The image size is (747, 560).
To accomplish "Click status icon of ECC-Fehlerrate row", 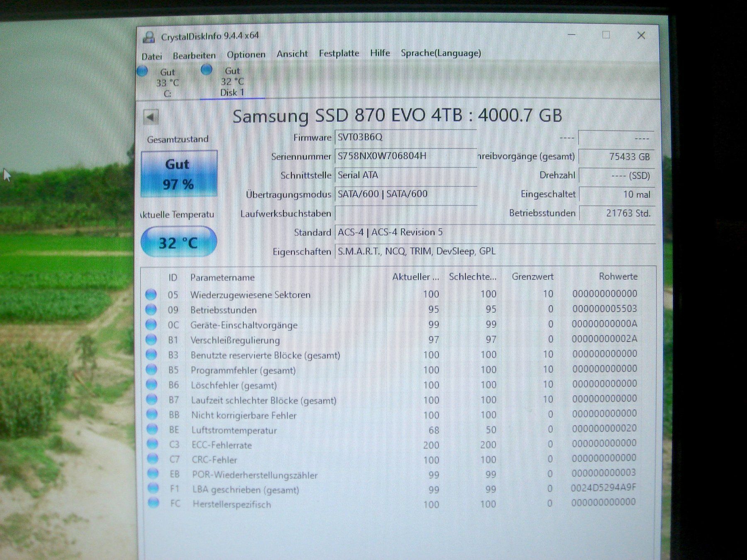I will tap(153, 444).
